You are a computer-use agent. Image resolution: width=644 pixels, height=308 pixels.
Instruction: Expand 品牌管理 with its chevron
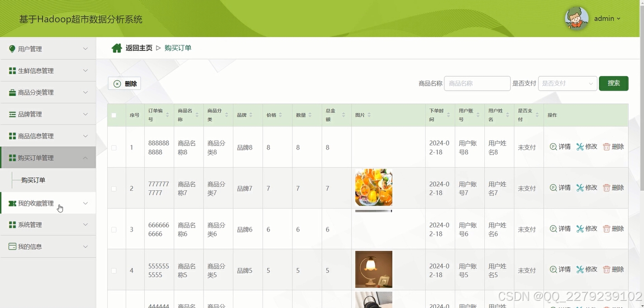pyautogui.click(x=85, y=114)
